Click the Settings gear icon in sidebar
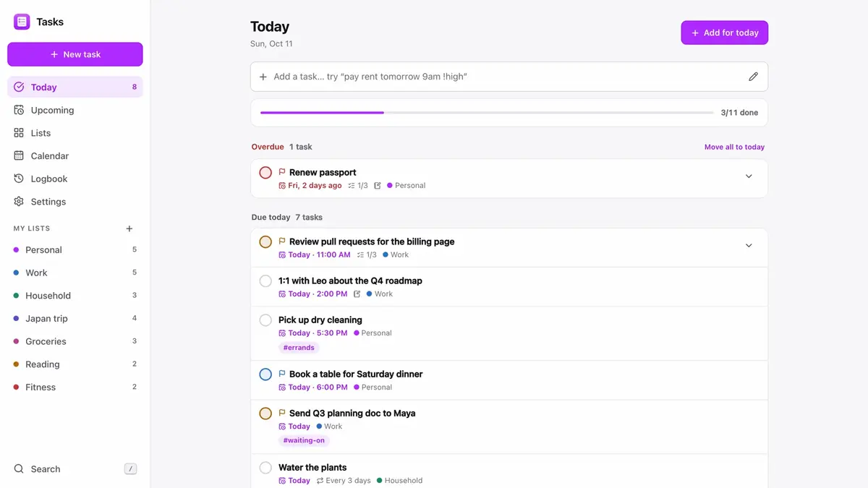868x488 pixels. 19,202
